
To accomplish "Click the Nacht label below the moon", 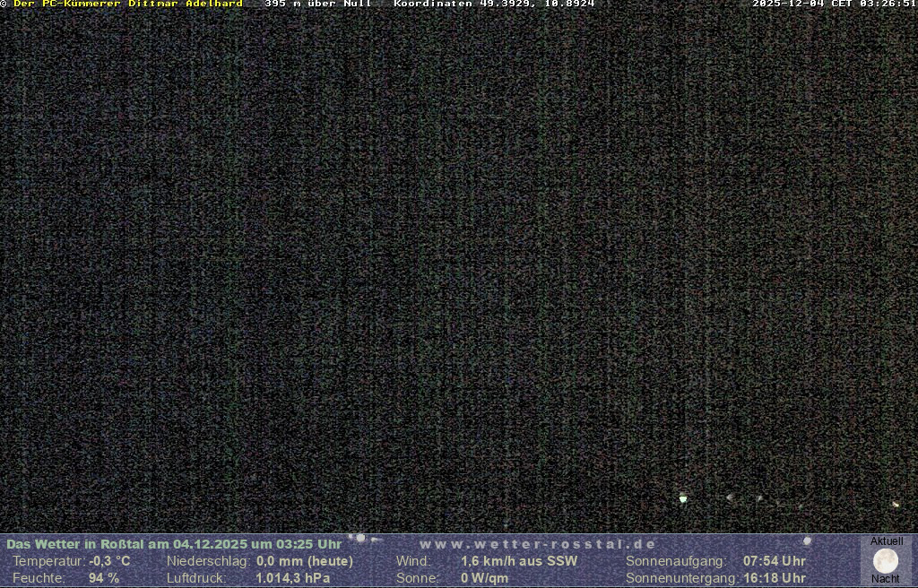I will coord(886,579).
